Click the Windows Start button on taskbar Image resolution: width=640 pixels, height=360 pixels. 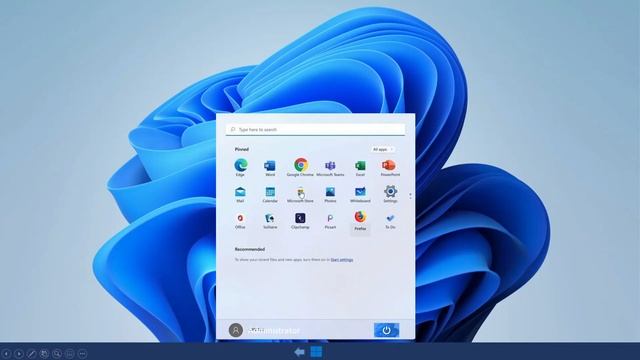coord(316,352)
